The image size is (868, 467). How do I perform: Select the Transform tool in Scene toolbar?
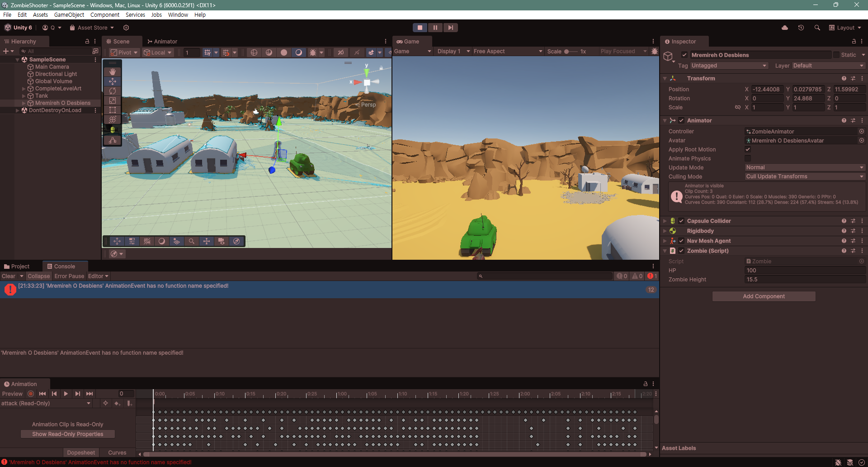click(113, 119)
